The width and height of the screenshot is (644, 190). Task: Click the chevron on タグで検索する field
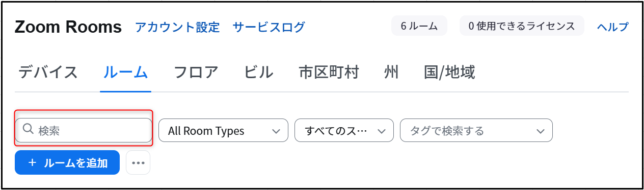pyautogui.click(x=541, y=131)
